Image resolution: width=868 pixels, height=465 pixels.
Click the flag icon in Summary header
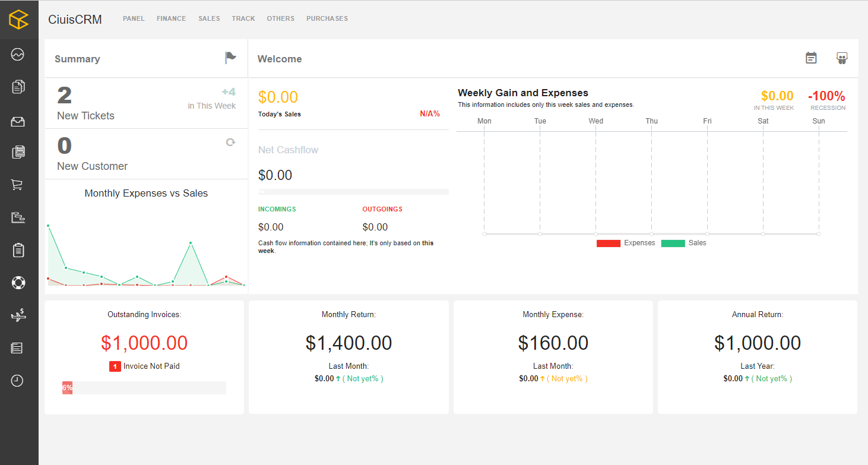pyautogui.click(x=230, y=58)
